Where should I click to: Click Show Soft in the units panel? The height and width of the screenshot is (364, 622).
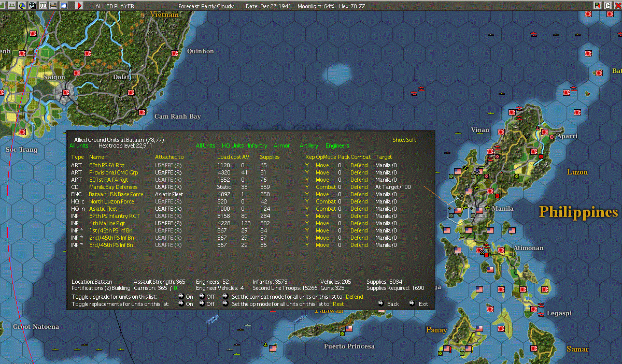pyautogui.click(x=404, y=140)
